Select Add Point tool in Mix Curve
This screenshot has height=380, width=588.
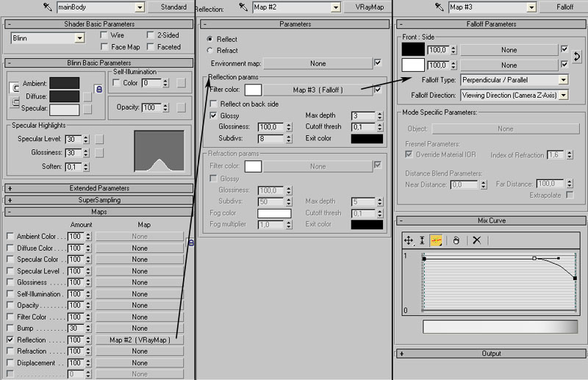click(436, 240)
